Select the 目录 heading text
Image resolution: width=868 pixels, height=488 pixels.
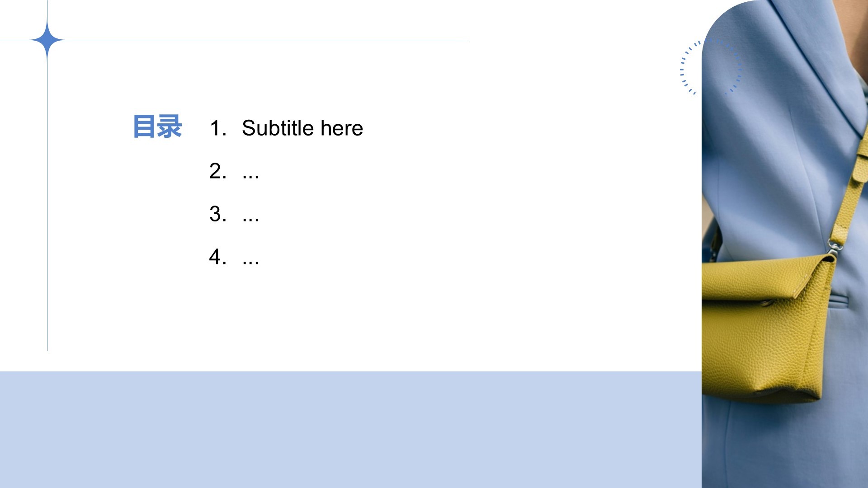[157, 127]
